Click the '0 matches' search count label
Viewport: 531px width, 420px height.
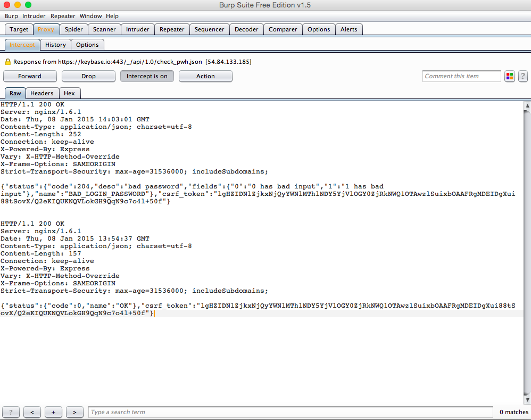pyautogui.click(x=514, y=412)
